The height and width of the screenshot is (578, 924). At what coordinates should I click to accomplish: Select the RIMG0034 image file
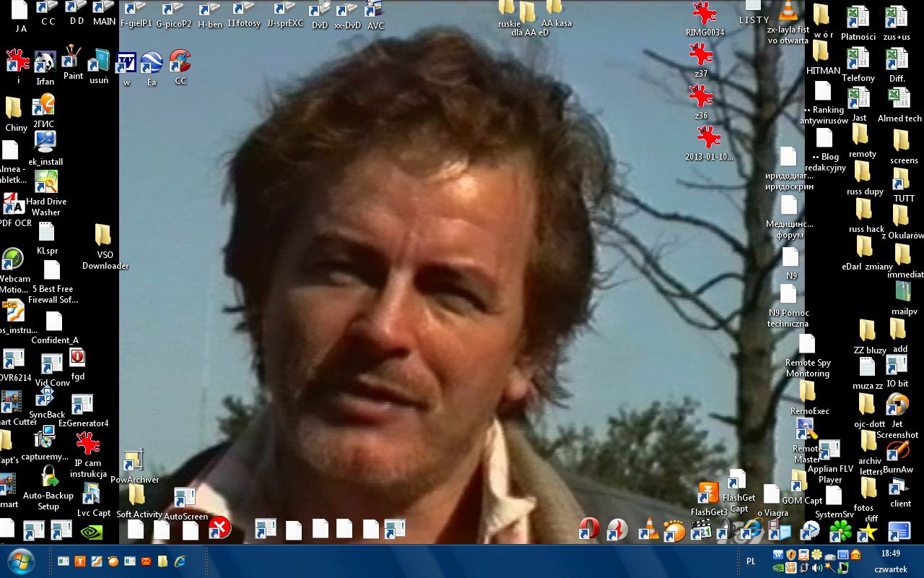(x=704, y=13)
